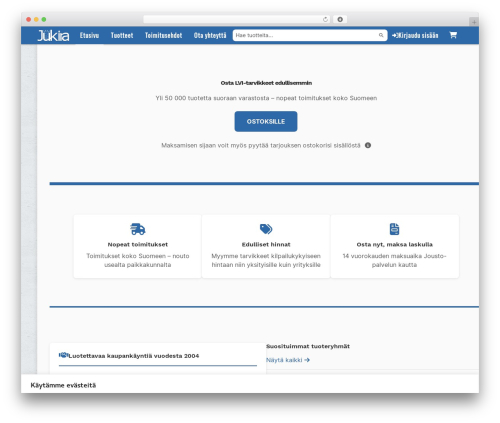Click the Käytämme evästeitä banner text
Image resolution: width=500 pixels, height=423 pixels.
click(x=63, y=385)
